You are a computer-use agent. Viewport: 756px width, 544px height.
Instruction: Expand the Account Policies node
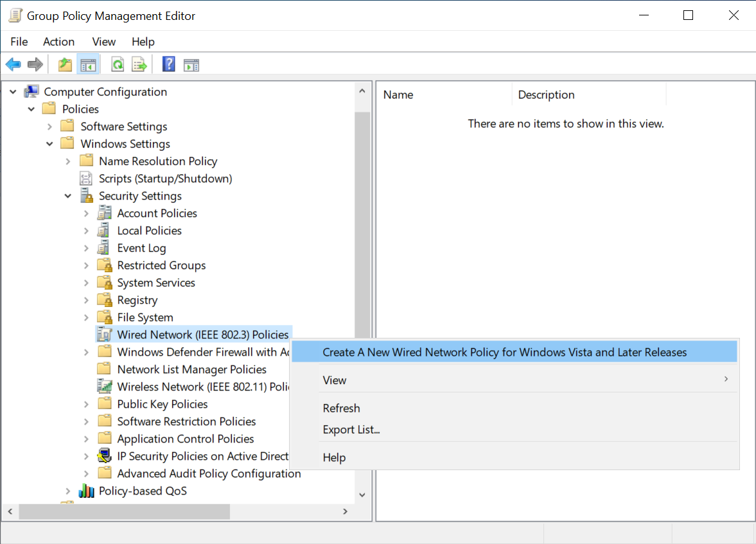pyautogui.click(x=85, y=213)
